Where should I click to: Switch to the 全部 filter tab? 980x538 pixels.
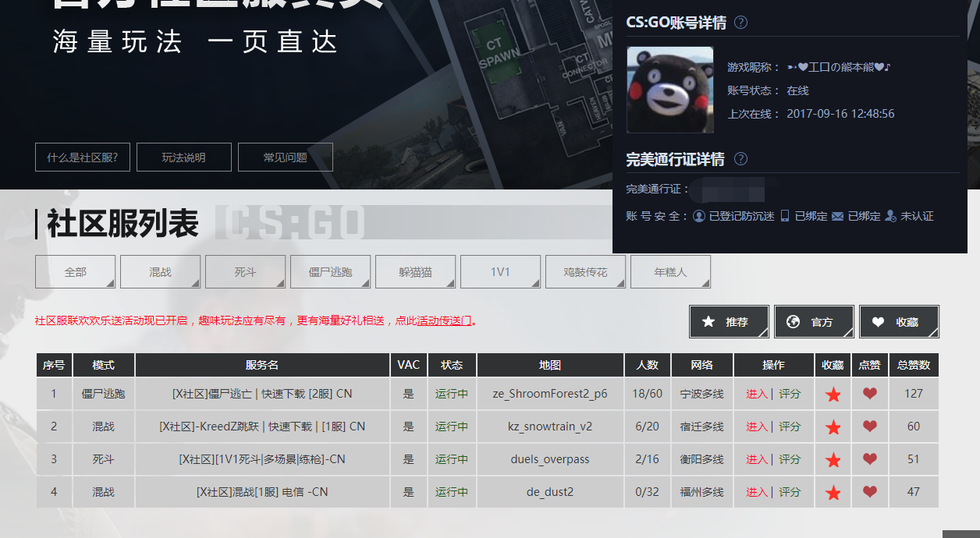pyautogui.click(x=75, y=271)
